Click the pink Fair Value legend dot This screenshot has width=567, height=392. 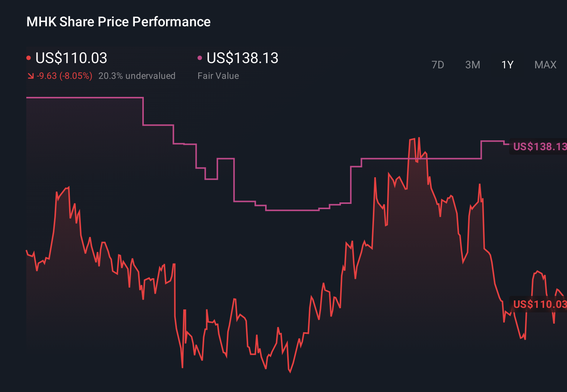[200, 58]
